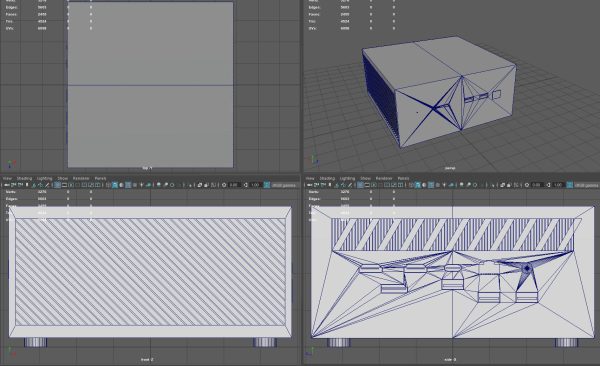Open the Show menu in the front panel
600x366 pixels.
(62, 178)
